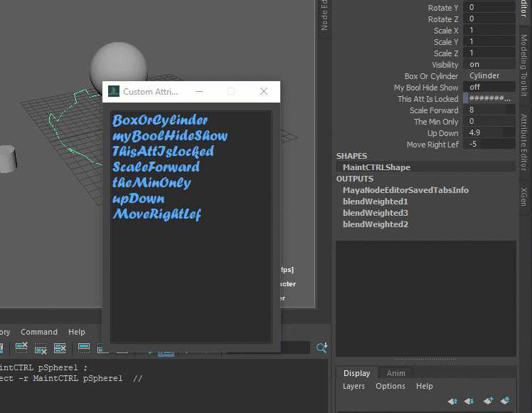Click the Move Right Lef value -5
This screenshot has height=413, width=532.
click(x=489, y=144)
